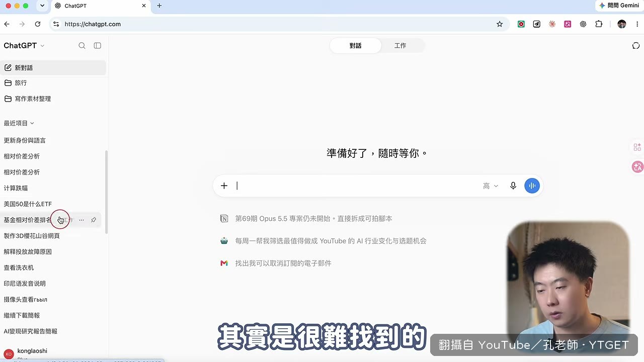Start a 新對話 chat
Viewport: 644px width, 362px height.
click(x=53, y=68)
